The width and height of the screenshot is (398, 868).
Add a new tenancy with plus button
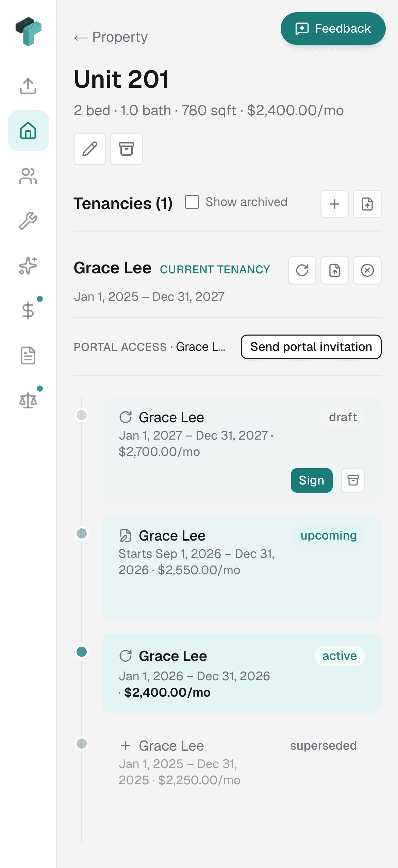point(335,204)
